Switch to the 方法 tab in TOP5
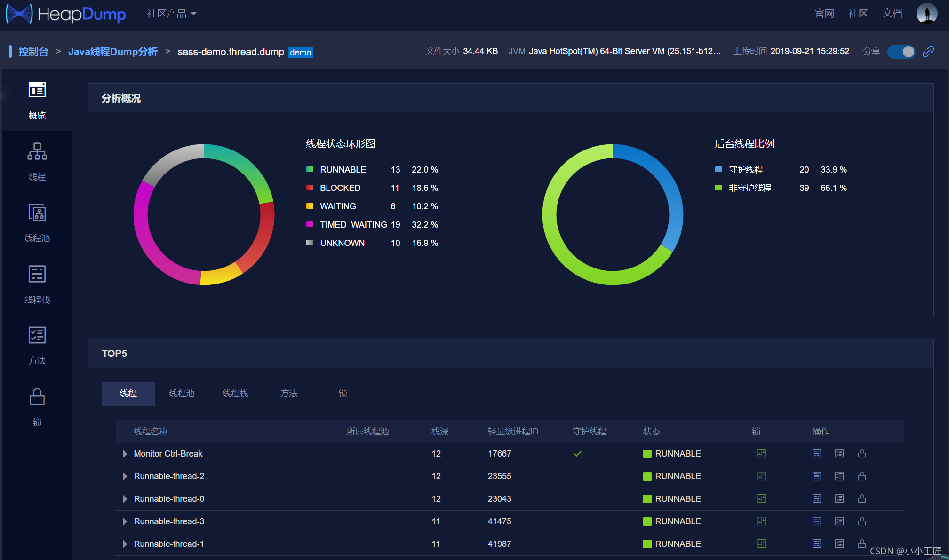This screenshot has height=560, width=949. tap(289, 394)
